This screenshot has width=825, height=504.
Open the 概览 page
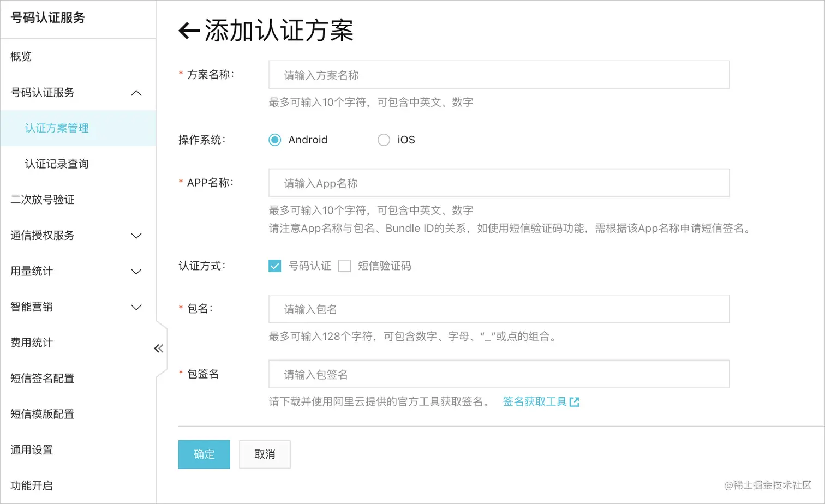pos(21,56)
